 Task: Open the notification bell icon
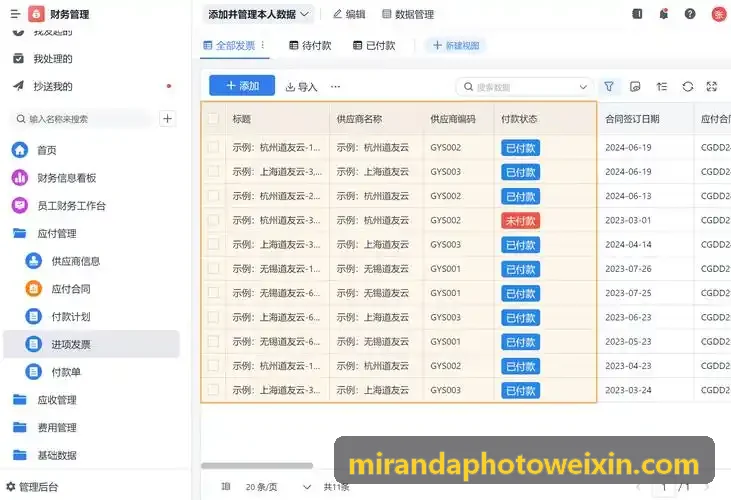click(x=664, y=14)
